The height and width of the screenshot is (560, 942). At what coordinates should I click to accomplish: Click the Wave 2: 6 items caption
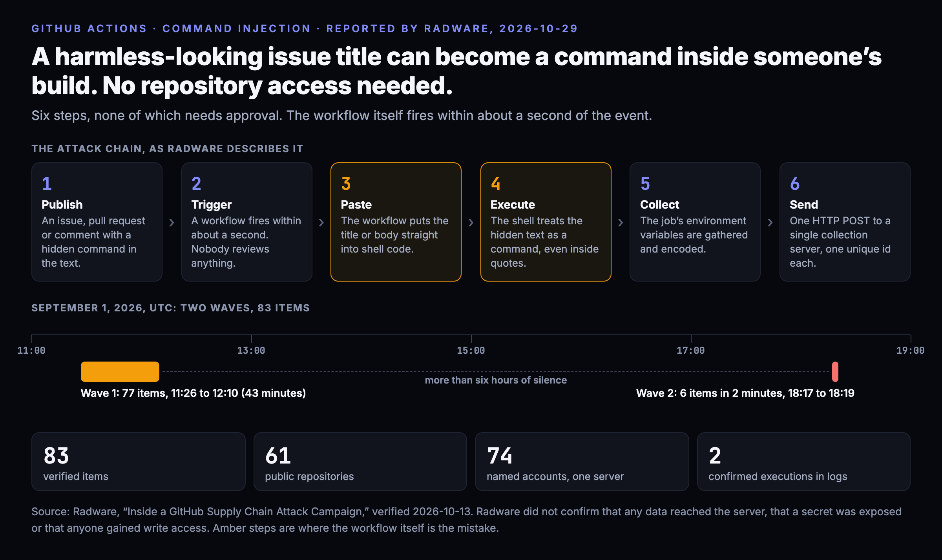click(x=745, y=393)
